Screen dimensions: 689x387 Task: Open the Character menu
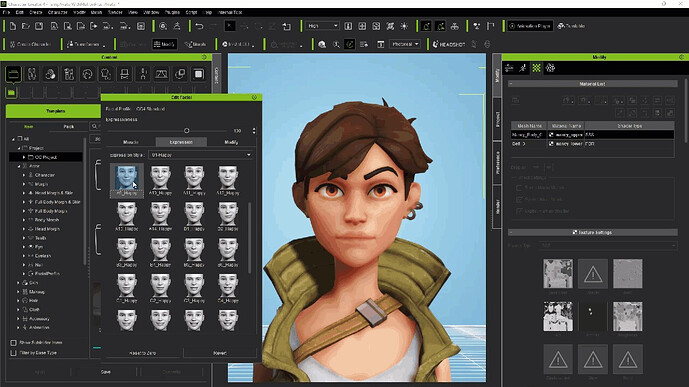tap(58, 12)
